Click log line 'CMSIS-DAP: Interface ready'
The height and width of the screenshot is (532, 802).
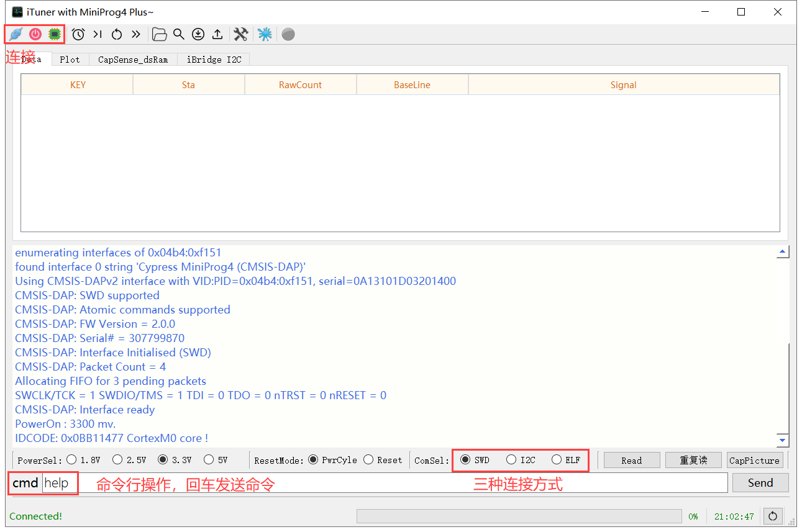click(x=85, y=410)
